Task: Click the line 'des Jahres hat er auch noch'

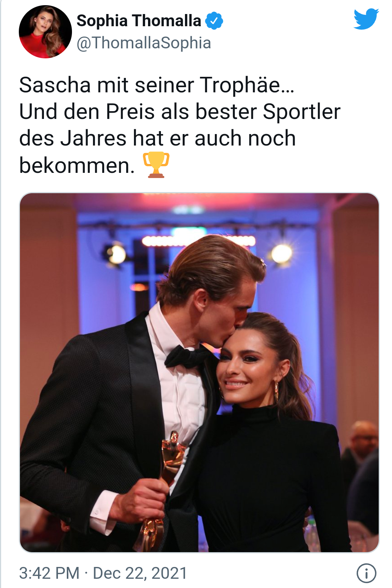Action: pos(158,139)
